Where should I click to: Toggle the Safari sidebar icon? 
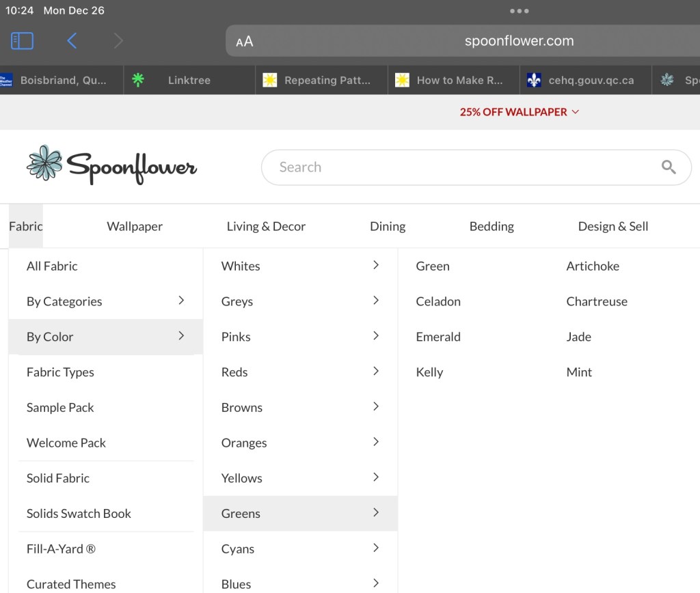pyautogui.click(x=22, y=41)
